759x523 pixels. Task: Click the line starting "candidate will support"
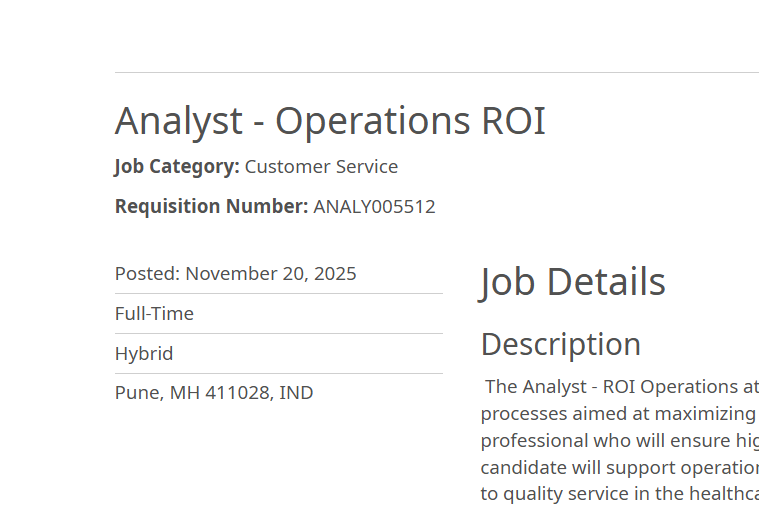point(618,467)
